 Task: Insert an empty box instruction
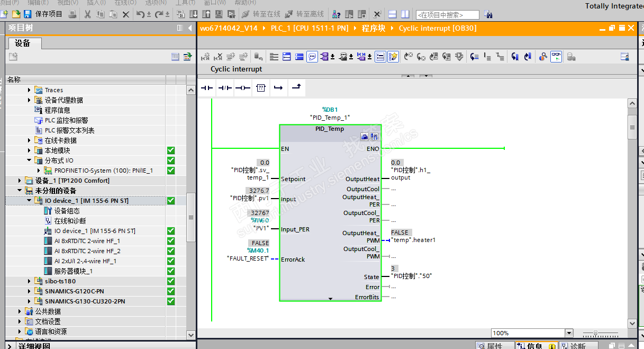(x=260, y=88)
